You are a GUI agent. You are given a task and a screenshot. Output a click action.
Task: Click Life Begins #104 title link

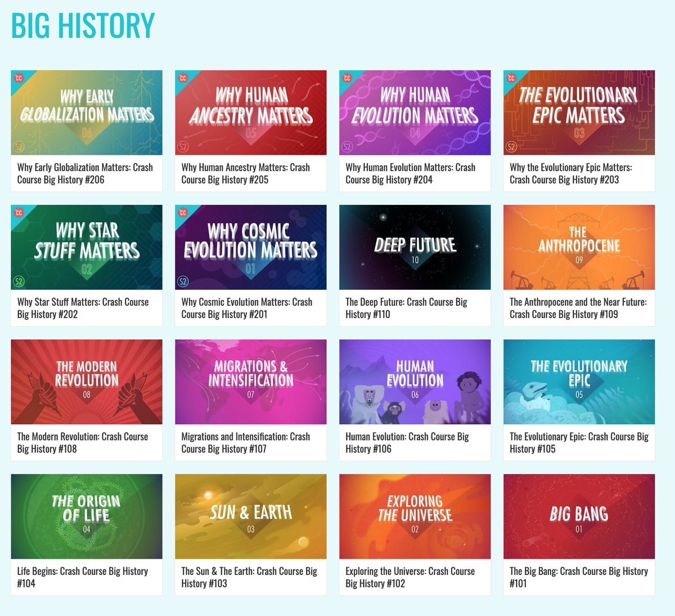[x=83, y=577]
